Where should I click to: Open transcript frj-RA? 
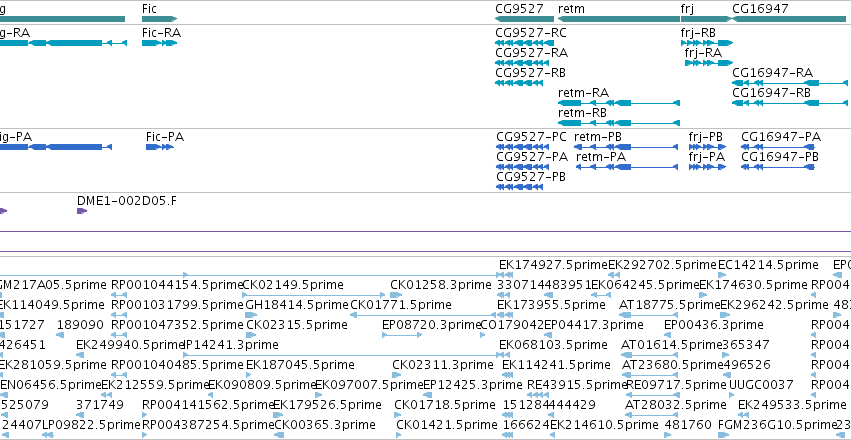(703, 53)
